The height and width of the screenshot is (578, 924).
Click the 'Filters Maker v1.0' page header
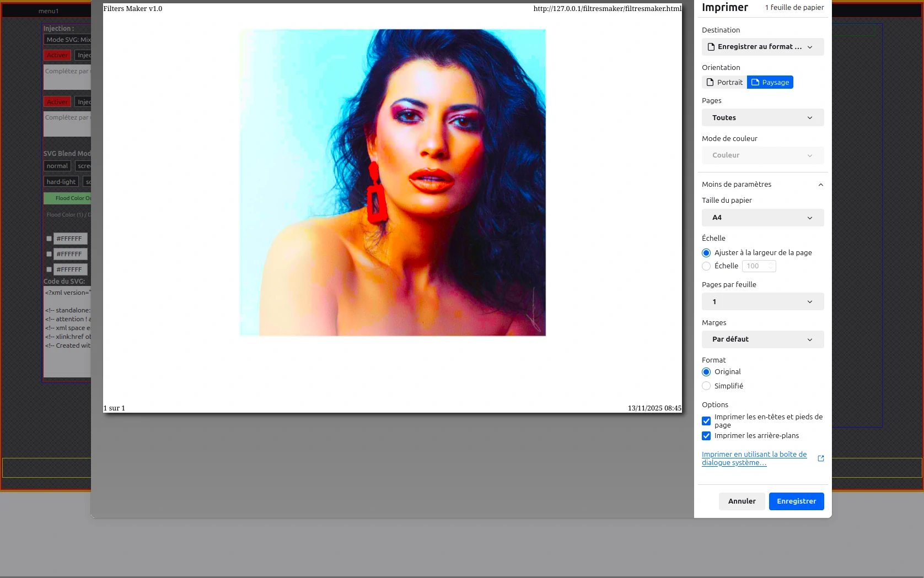[133, 9]
